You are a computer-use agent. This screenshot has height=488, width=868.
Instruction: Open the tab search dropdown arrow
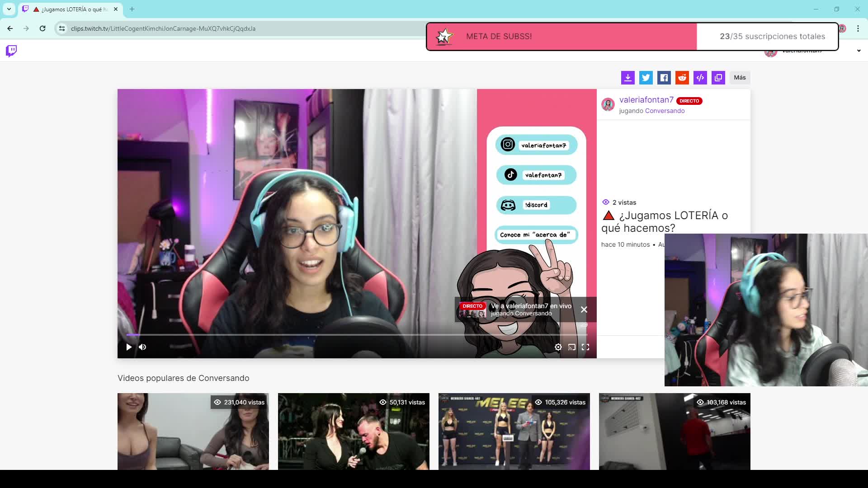click(x=9, y=9)
